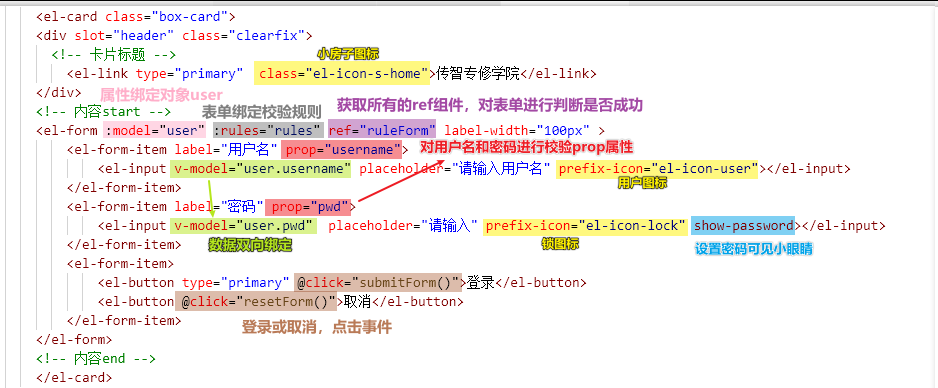This screenshot has width=938, height=388.
Task: Click placeholder="请输入用户名" attribute
Action: coord(455,169)
